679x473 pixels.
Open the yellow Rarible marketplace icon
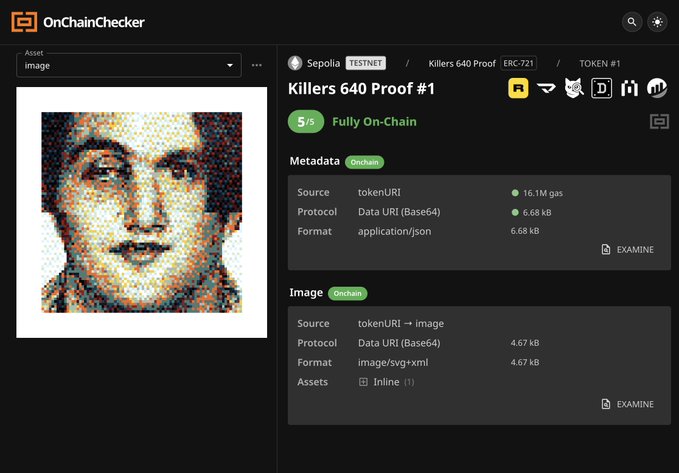click(518, 88)
